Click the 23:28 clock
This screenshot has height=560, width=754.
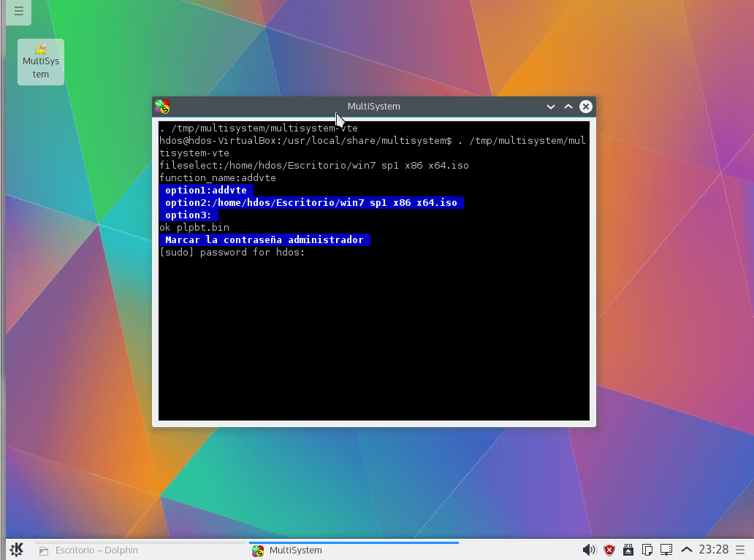pos(714,550)
